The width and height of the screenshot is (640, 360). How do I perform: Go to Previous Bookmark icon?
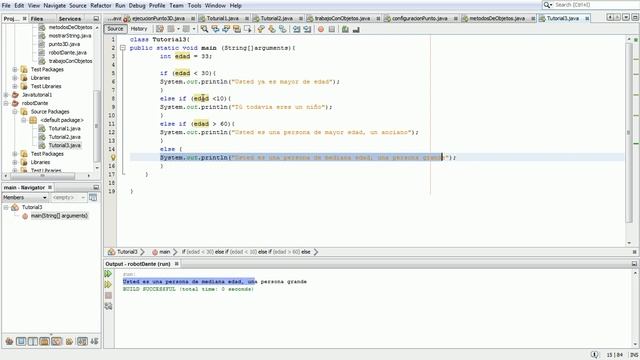click(261, 29)
